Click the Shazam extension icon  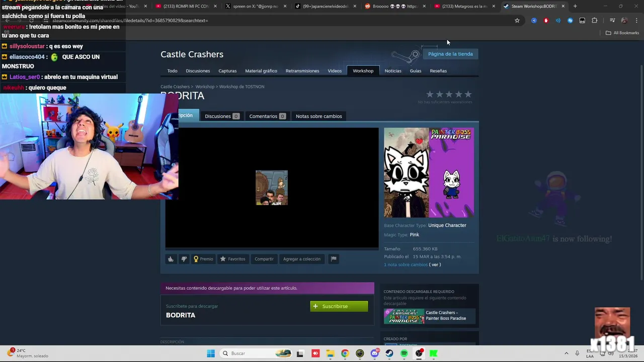click(570, 21)
